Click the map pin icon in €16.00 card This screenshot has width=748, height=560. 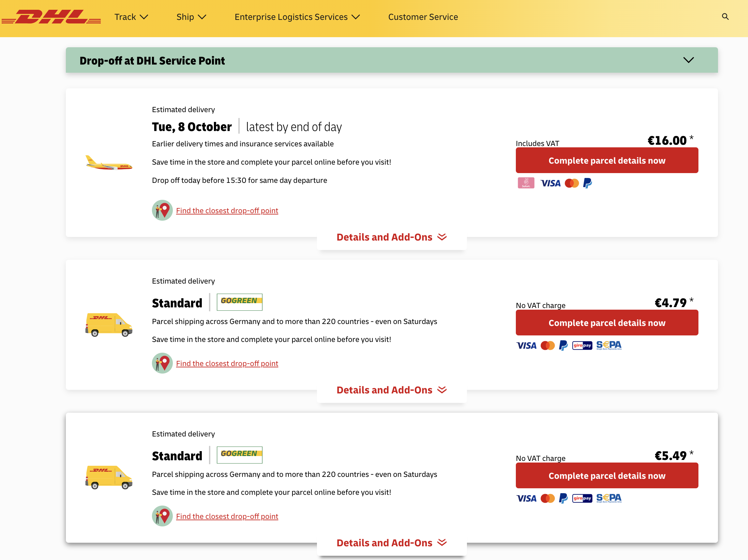[162, 210]
